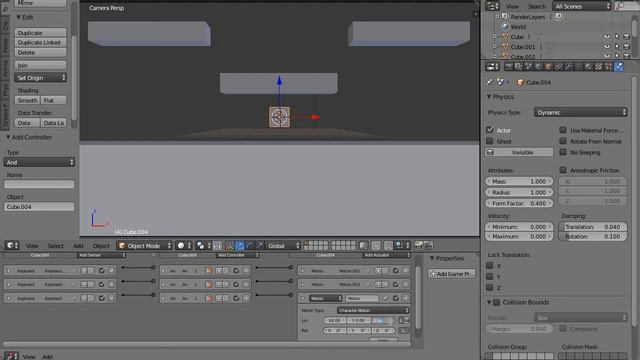Image resolution: width=640 pixels, height=360 pixels.
Task: Open the 3D view Select menu
Action: [56, 246]
